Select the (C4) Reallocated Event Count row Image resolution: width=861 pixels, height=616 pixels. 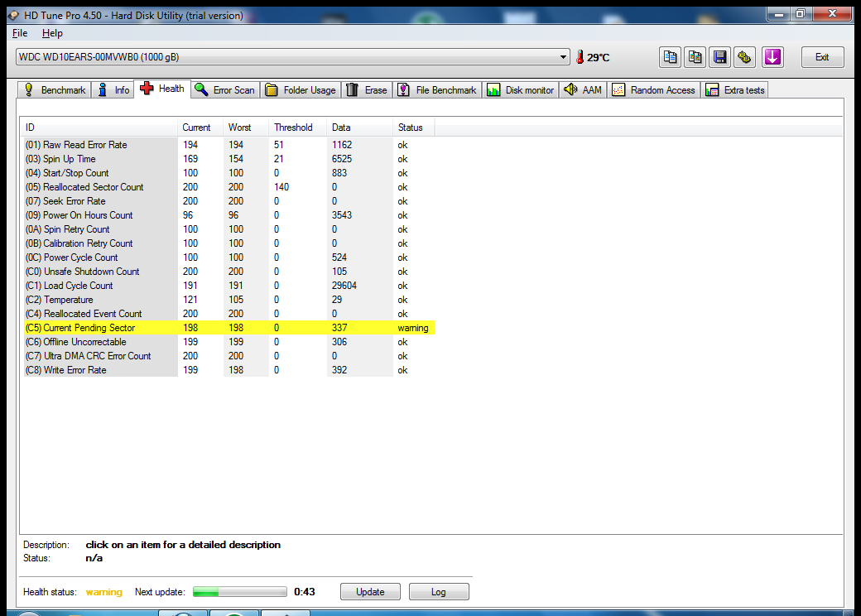(228, 314)
